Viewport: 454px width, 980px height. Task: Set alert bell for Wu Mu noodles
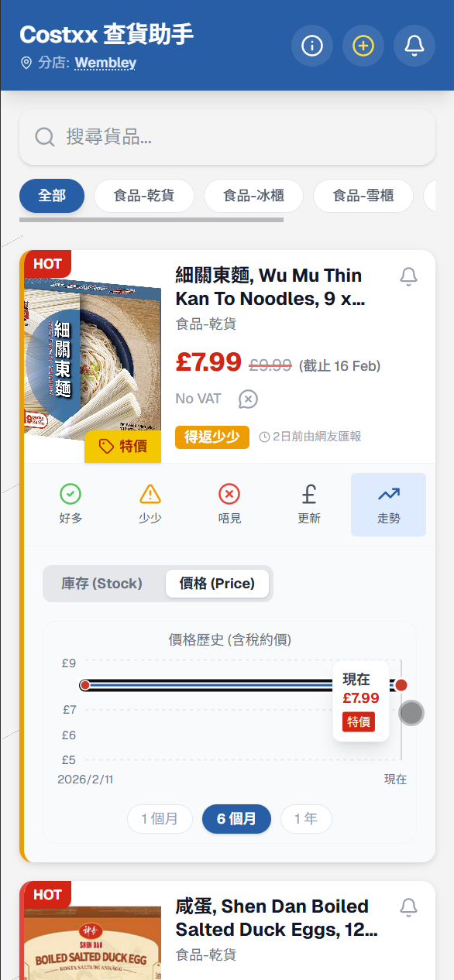coord(408,276)
